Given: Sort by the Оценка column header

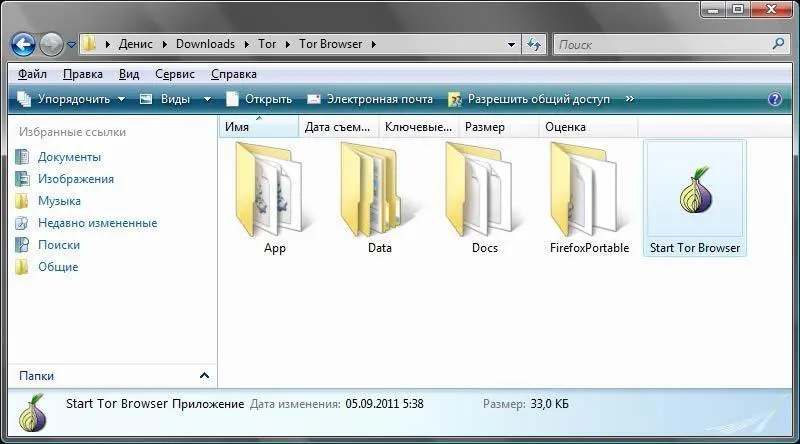Looking at the screenshot, I should pyautogui.click(x=588, y=127).
